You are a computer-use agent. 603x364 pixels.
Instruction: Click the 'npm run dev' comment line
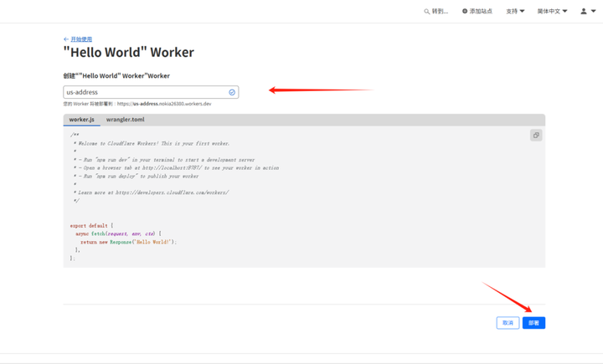coord(164,160)
